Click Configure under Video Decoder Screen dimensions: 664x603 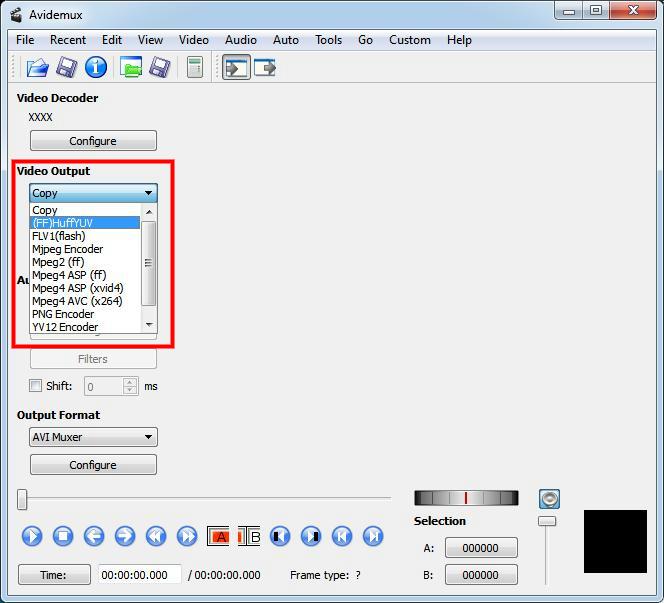click(93, 141)
